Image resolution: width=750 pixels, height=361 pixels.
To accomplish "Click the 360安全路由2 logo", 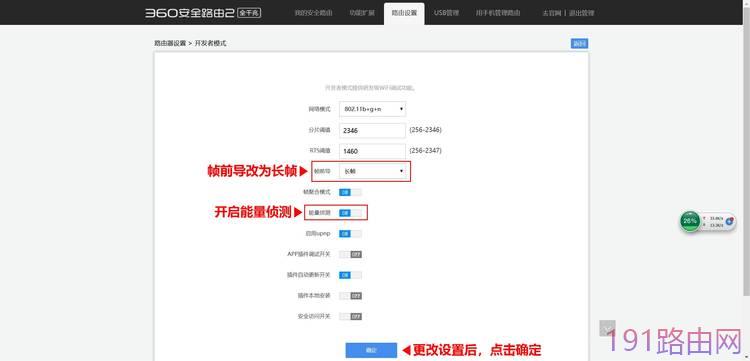I will 189,13.
